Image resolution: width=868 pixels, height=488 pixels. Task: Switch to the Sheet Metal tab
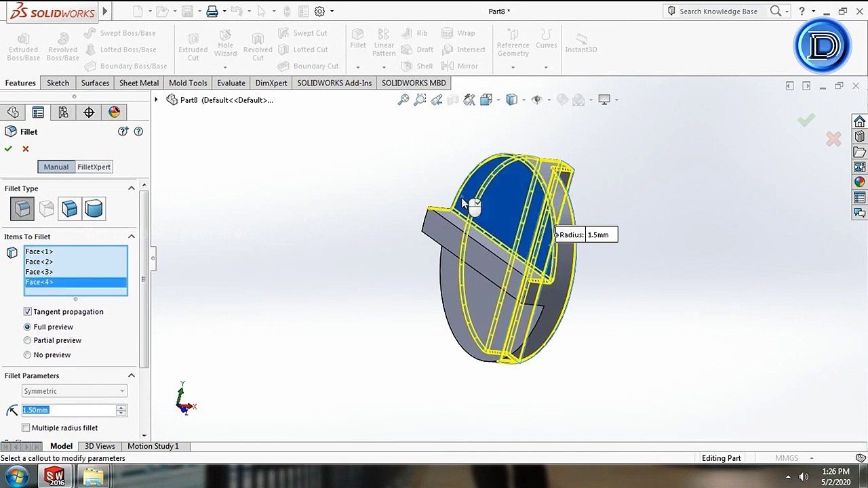[139, 83]
